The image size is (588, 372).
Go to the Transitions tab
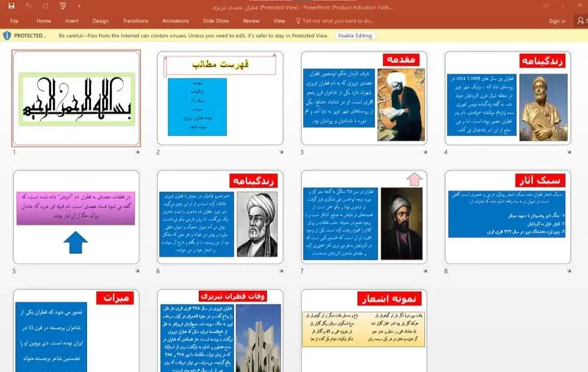coord(135,21)
